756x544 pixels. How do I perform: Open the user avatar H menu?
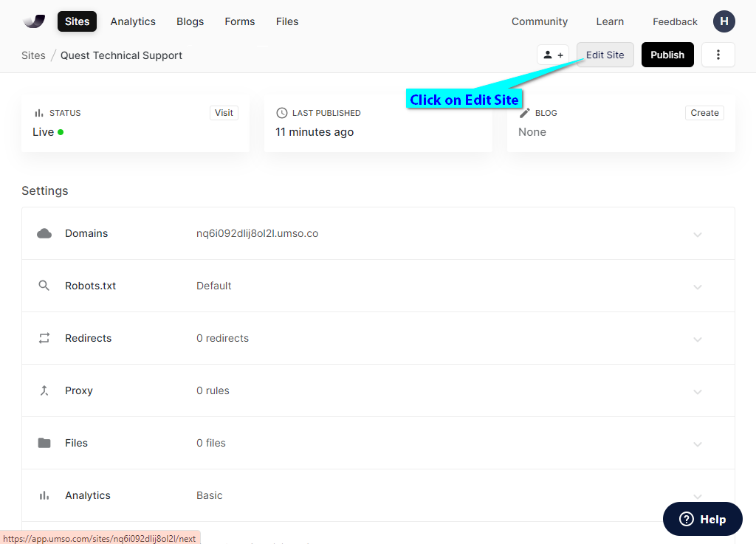click(x=724, y=21)
